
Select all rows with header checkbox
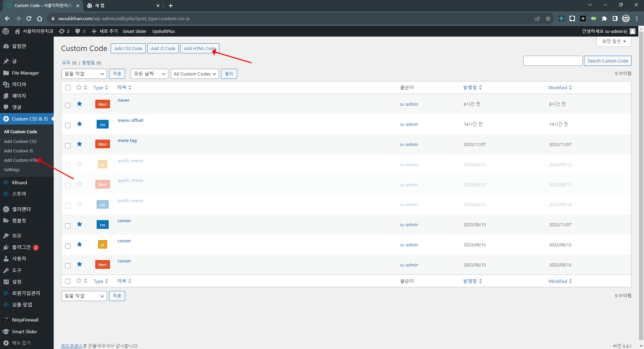(68, 88)
